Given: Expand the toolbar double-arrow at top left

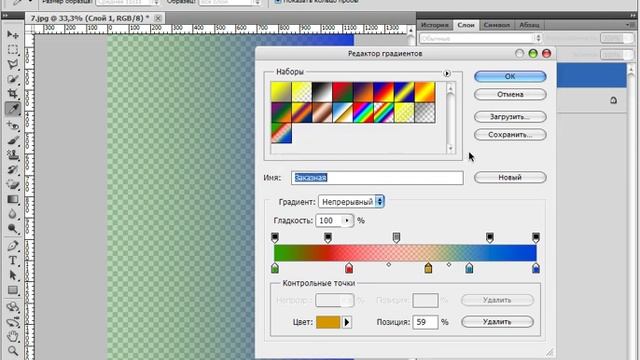Looking at the screenshot, I should [5, 16].
